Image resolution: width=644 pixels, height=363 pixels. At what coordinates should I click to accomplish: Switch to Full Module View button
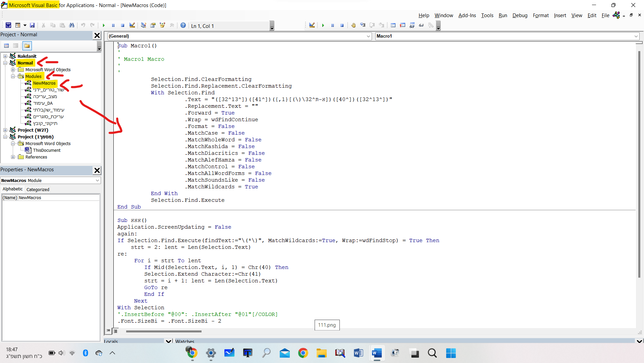pos(115,331)
